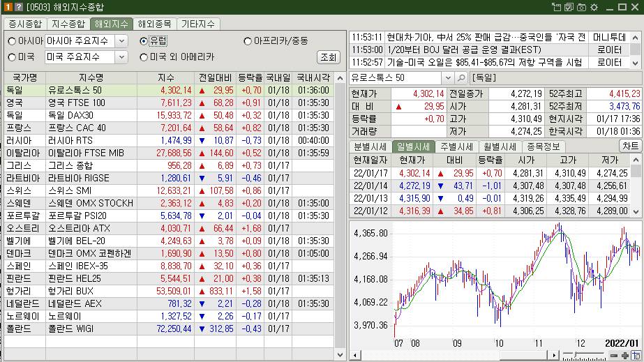Adjust the chart zoom slider handle
This screenshot has width=644, height=362.
tap(576, 355)
